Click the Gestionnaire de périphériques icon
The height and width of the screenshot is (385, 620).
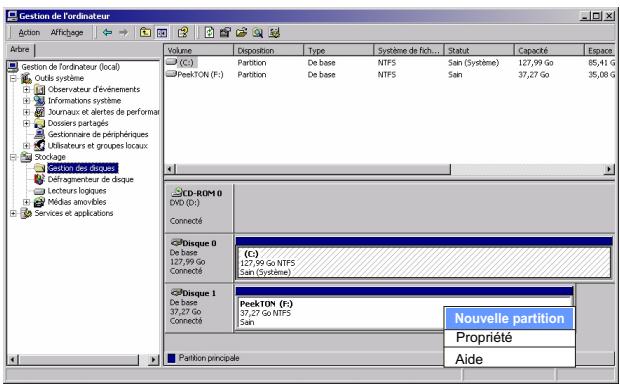40,134
